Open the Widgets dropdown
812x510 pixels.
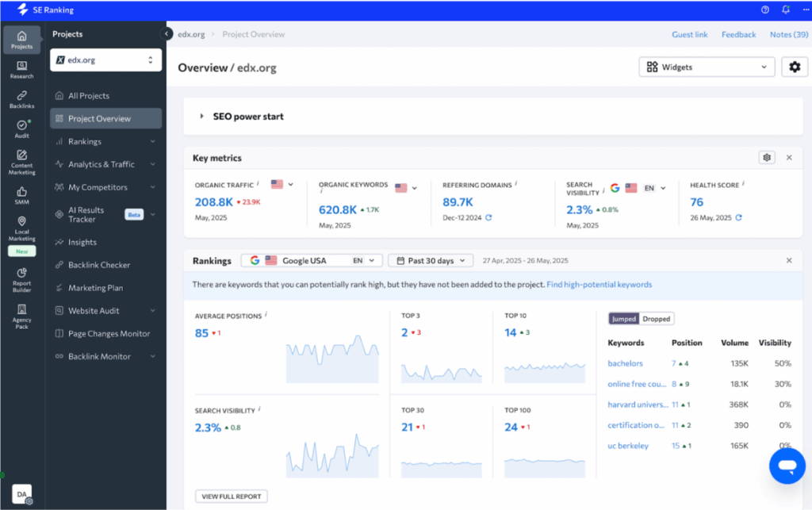(x=705, y=67)
